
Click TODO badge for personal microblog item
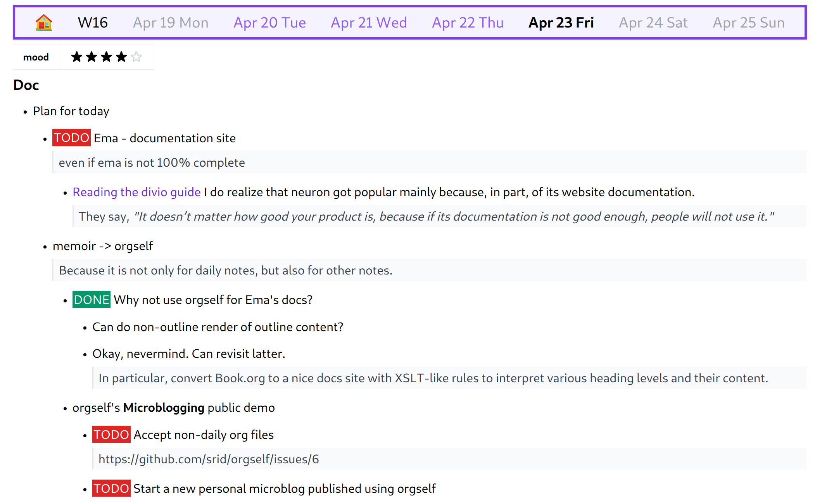coord(111,488)
